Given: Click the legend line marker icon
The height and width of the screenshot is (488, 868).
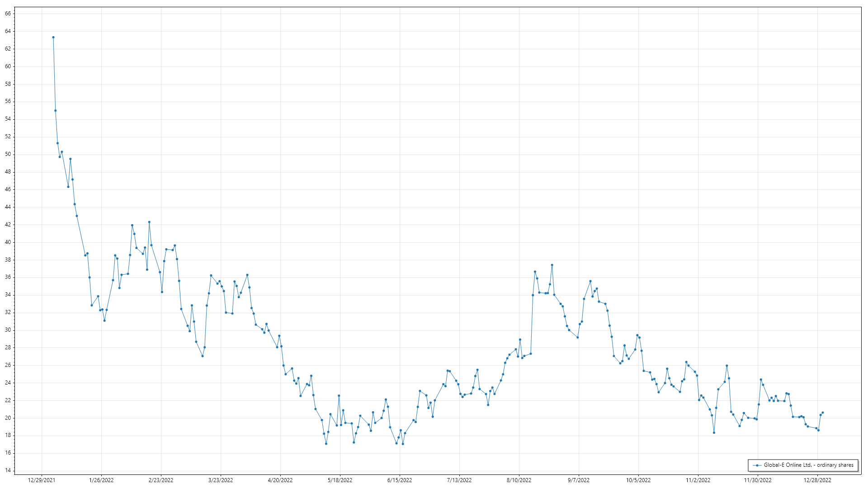Looking at the screenshot, I should (757, 465).
